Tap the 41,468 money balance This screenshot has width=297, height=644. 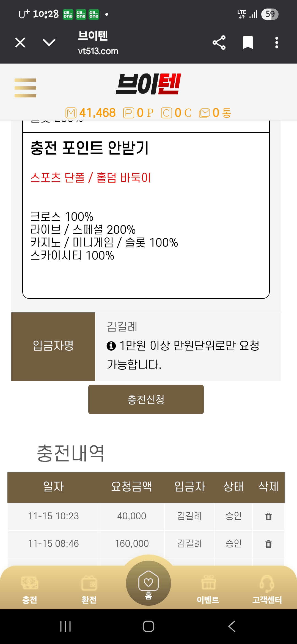point(91,113)
